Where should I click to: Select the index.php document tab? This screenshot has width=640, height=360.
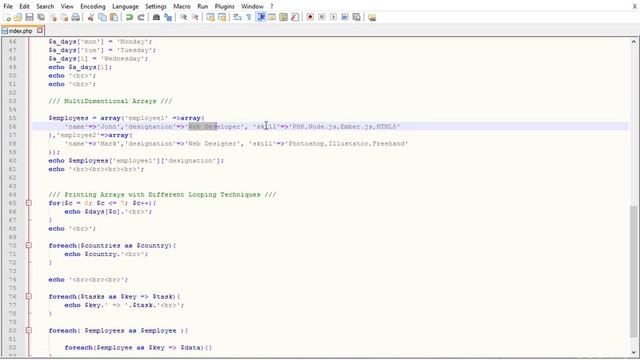click(x=20, y=31)
